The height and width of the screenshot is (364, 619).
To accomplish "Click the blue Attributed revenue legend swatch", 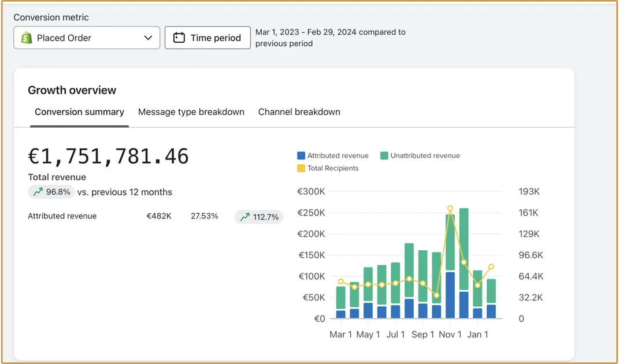I will (301, 155).
